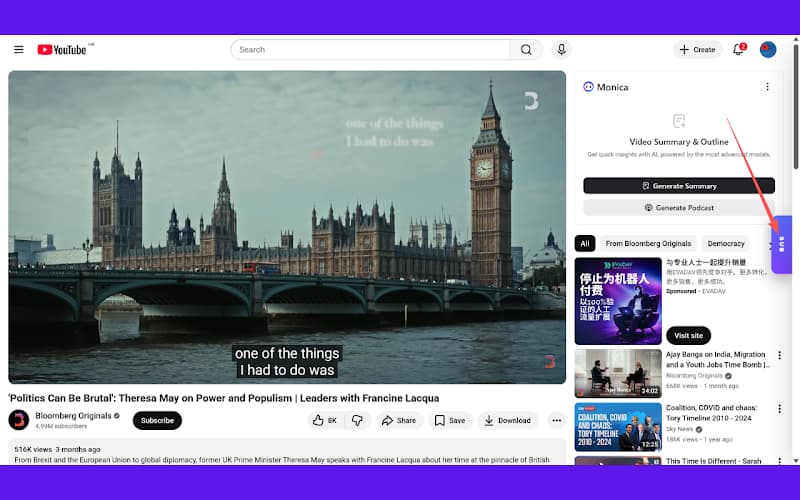Open the hamburger guide menu
The image size is (800, 500).
click(x=19, y=49)
